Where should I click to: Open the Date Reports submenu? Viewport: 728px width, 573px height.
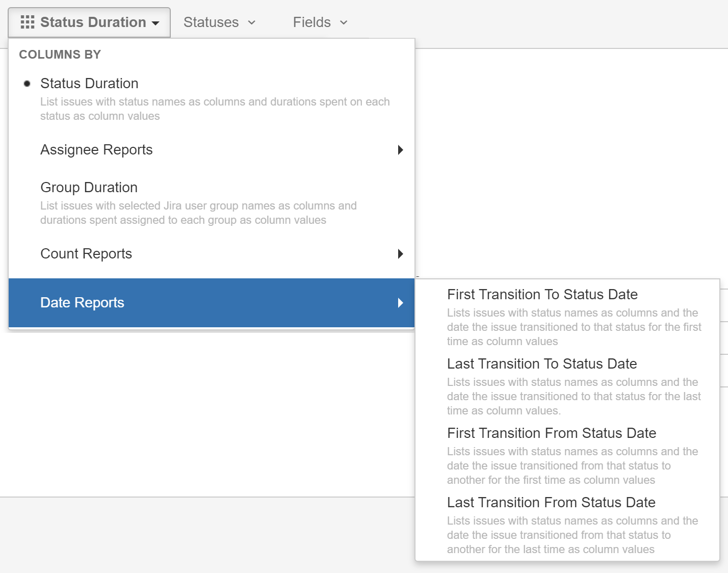pyautogui.click(x=82, y=303)
